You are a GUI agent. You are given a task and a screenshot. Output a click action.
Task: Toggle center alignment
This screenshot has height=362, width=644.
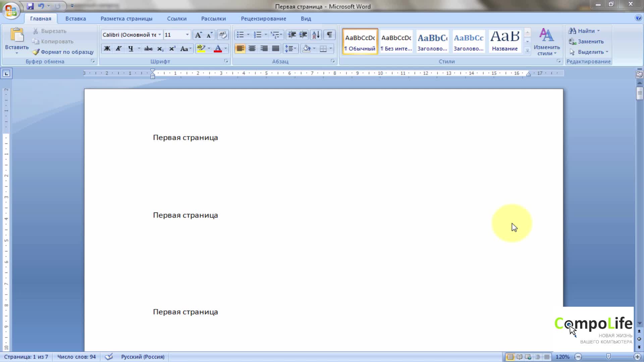(252, 49)
